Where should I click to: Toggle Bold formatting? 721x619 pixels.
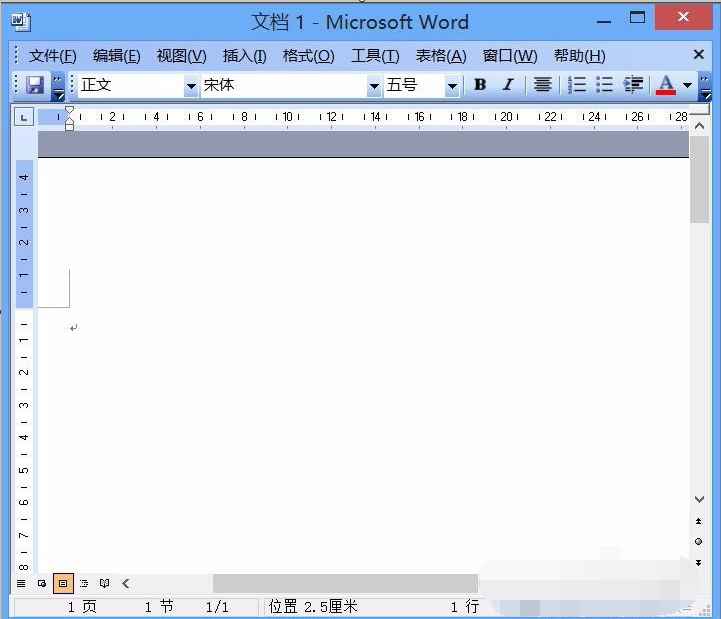pos(480,85)
